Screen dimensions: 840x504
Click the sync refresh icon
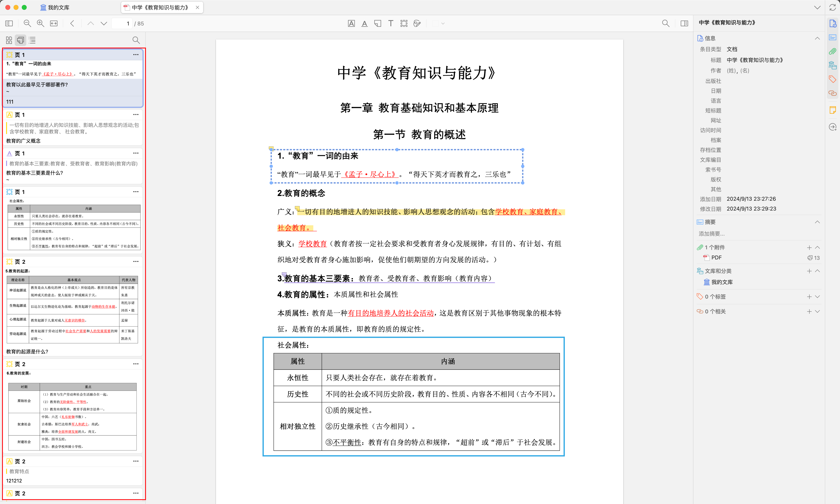pyautogui.click(x=833, y=7)
